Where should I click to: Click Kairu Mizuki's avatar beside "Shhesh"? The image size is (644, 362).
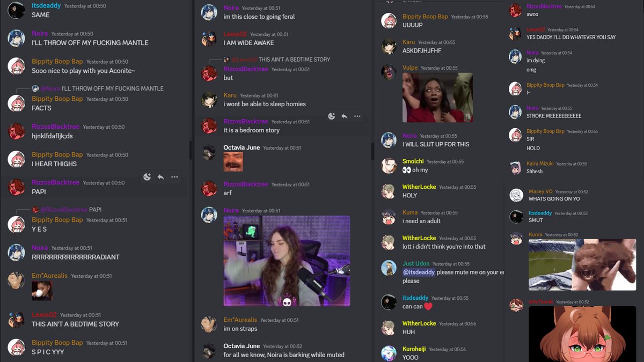tap(516, 167)
